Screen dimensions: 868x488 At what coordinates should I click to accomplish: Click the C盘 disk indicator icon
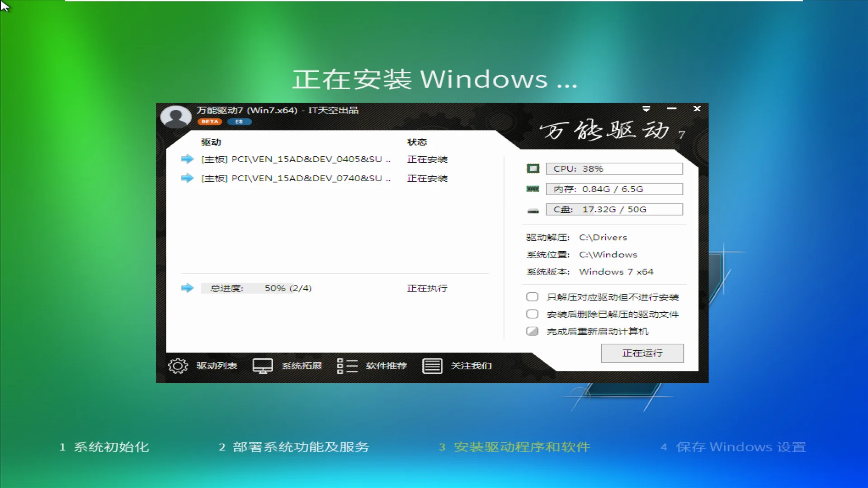click(533, 210)
